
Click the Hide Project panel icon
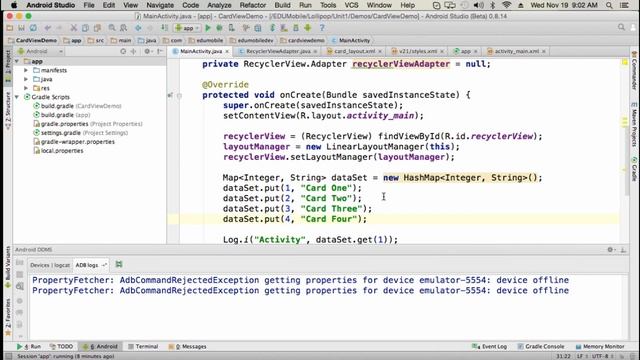[x=160, y=51]
